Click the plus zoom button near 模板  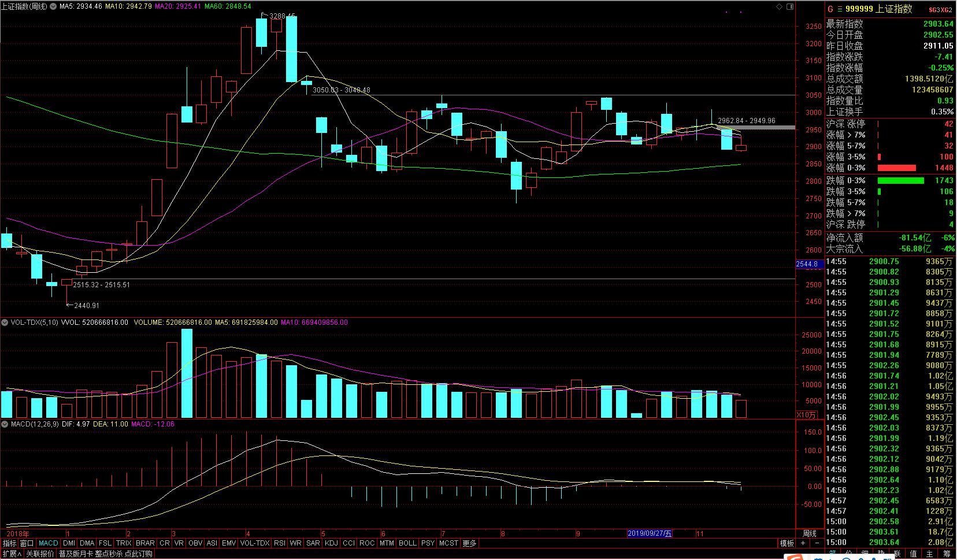pyautogui.click(x=803, y=543)
